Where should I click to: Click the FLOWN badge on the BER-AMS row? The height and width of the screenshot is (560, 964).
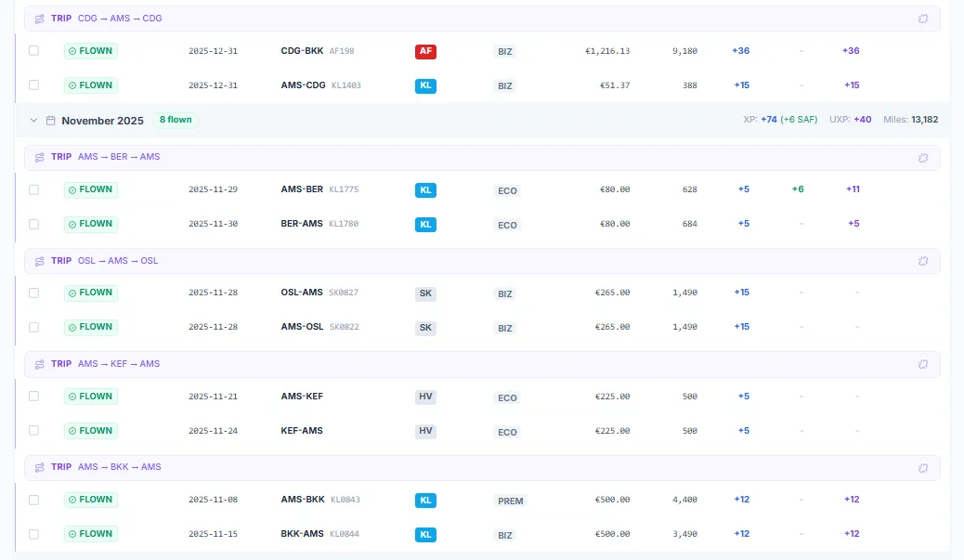tap(90, 224)
